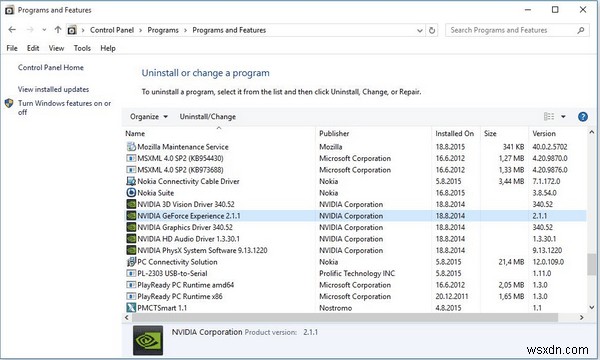Image resolution: width=600 pixels, height=360 pixels.
Task: Click the PlayReady PC Runtime amd64 icon
Action: point(131,285)
